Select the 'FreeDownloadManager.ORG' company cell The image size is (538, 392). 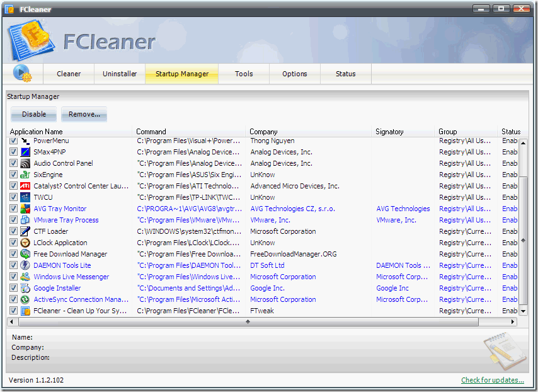point(293,254)
